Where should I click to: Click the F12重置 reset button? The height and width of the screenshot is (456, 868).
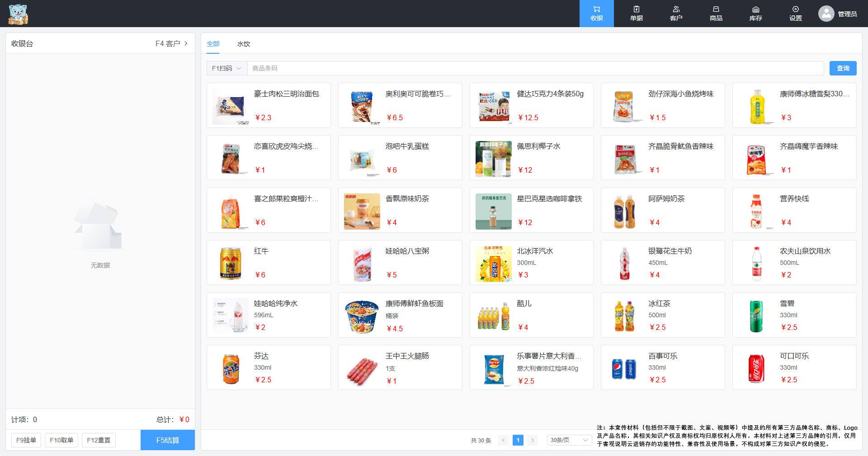[x=99, y=440]
